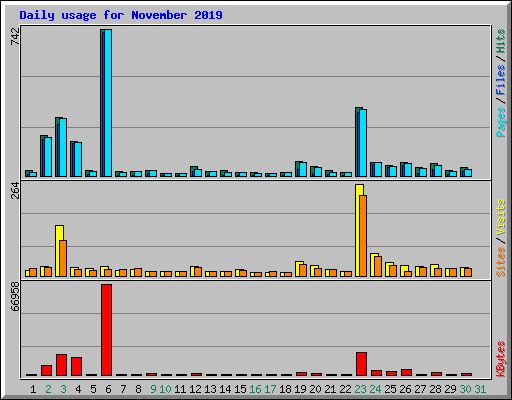Click day 17 label on x-axis
This screenshot has width=512, height=400.
pyautogui.click(x=270, y=389)
